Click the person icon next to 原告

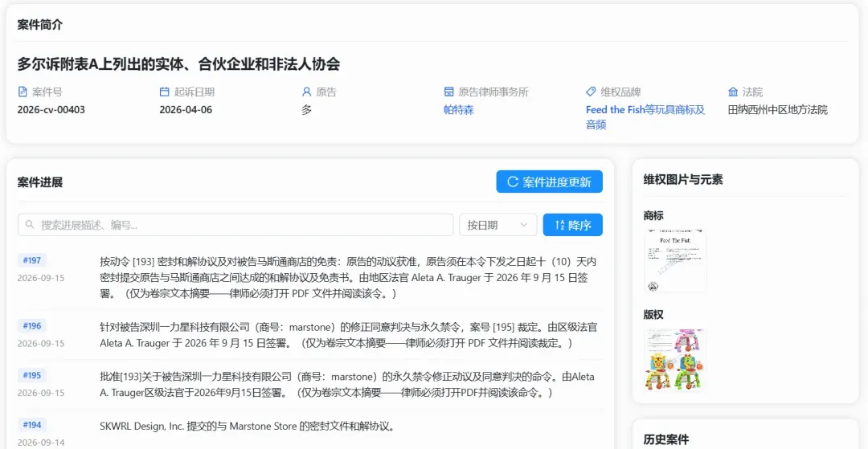point(306,92)
